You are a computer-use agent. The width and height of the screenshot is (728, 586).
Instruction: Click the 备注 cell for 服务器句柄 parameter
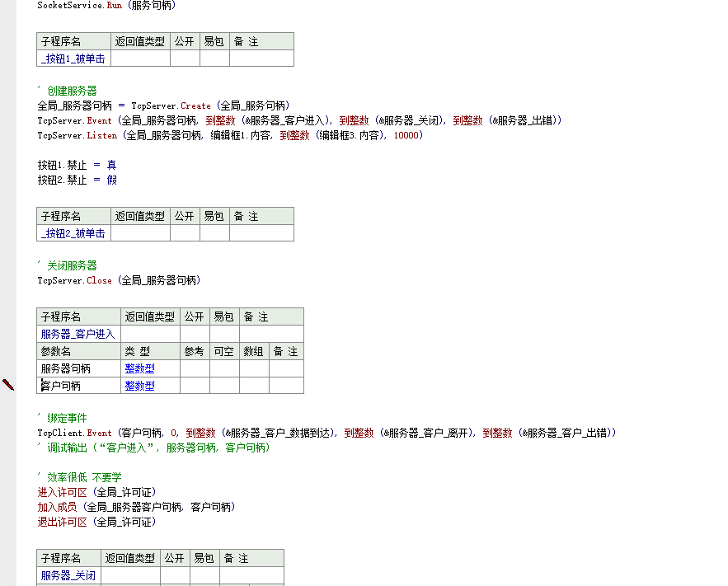point(286,369)
